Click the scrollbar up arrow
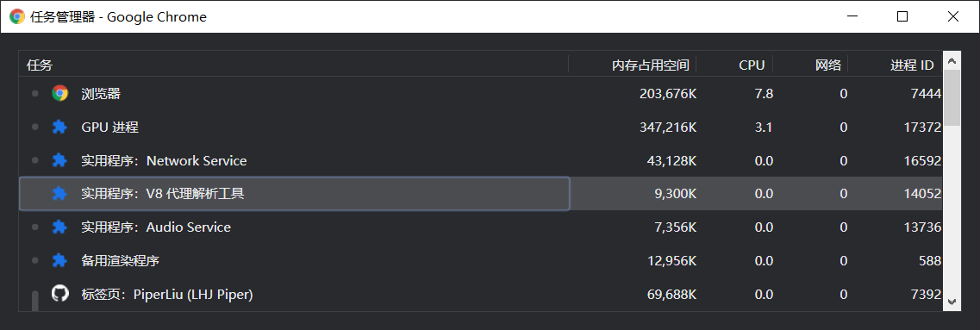The image size is (980, 330). [x=952, y=60]
